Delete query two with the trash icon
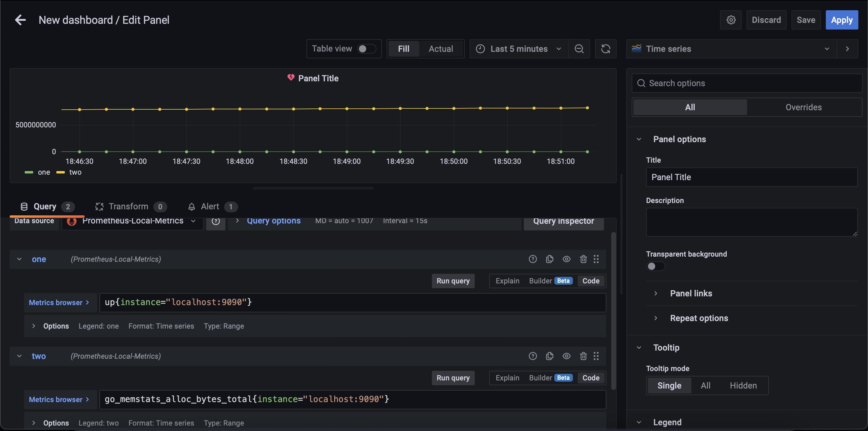Viewport: 868px width, 431px height. 583,356
